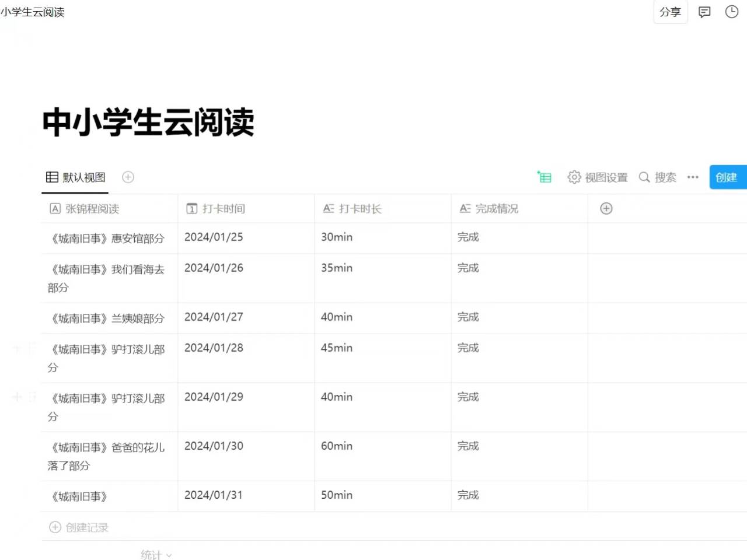Screen dimensions: 747x560
Task: Open the《城南旧事》惠安馆部分 record
Action: click(x=108, y=239)
